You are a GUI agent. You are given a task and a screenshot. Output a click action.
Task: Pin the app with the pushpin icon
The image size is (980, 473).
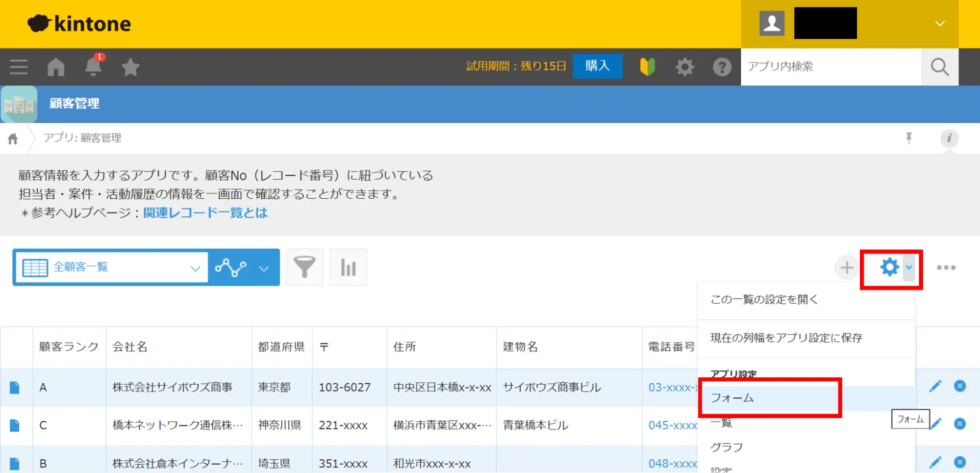(x=908, y=138)
